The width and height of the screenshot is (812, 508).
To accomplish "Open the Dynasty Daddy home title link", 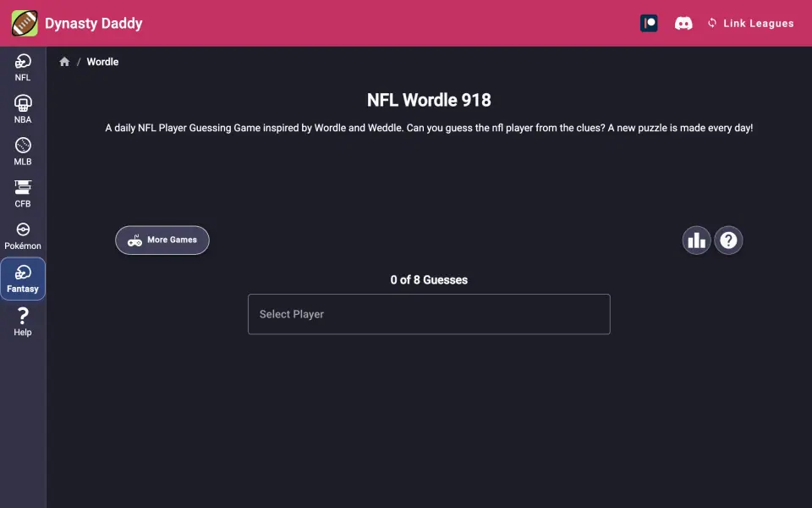I will tap(93, 24).
